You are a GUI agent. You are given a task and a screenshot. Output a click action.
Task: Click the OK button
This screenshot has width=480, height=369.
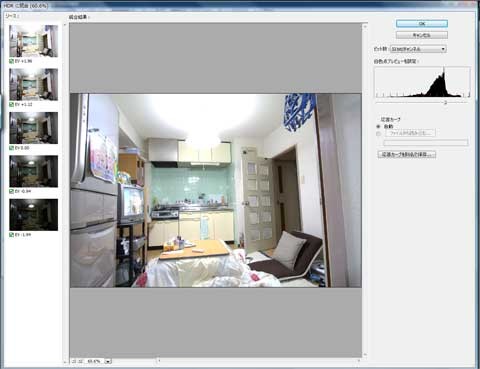pyautogui.click(x=422, y=24)
